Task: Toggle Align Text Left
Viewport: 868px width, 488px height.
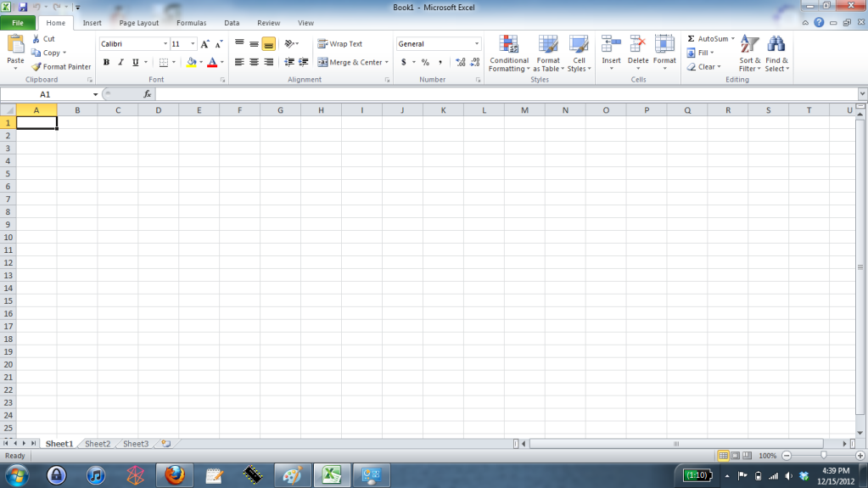Action: 239,62
